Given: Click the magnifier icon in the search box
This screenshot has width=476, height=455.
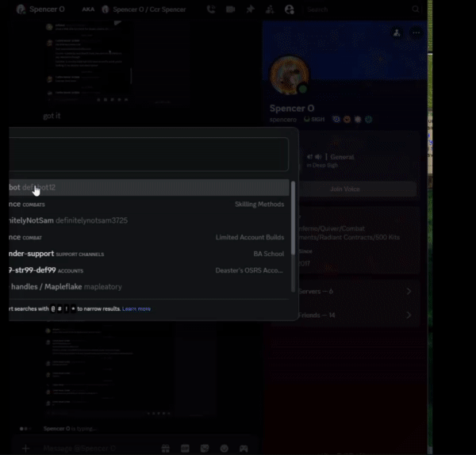Looking at the screenshot, I should 416,10.
